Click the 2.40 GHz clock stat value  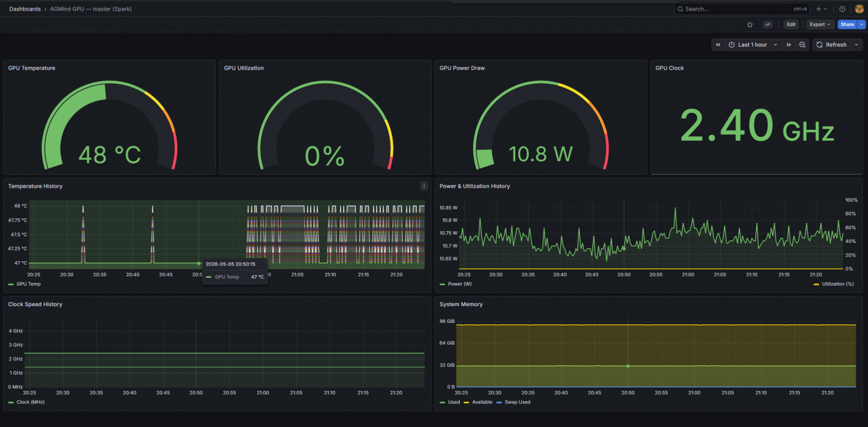click(x=757, y=126)
